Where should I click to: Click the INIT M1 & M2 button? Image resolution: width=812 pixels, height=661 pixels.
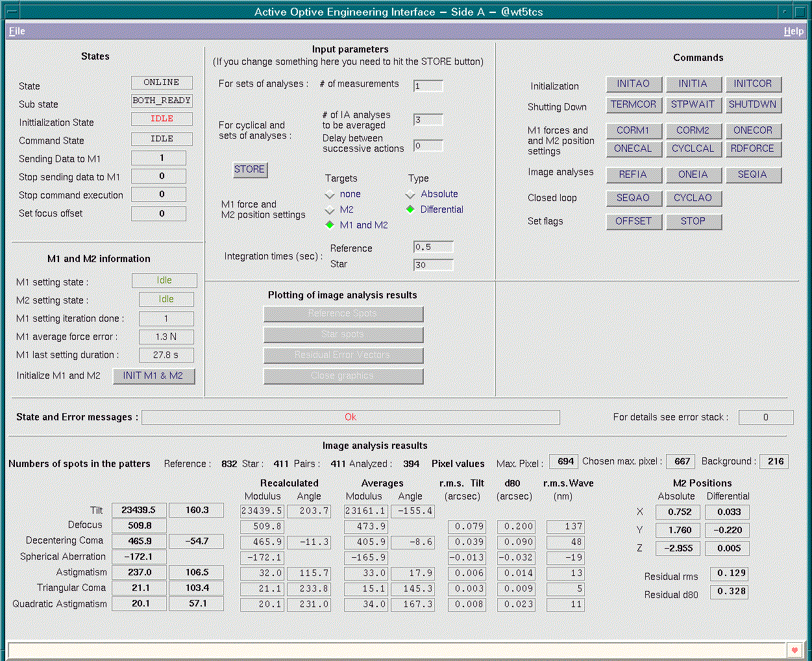click(154, 376)
